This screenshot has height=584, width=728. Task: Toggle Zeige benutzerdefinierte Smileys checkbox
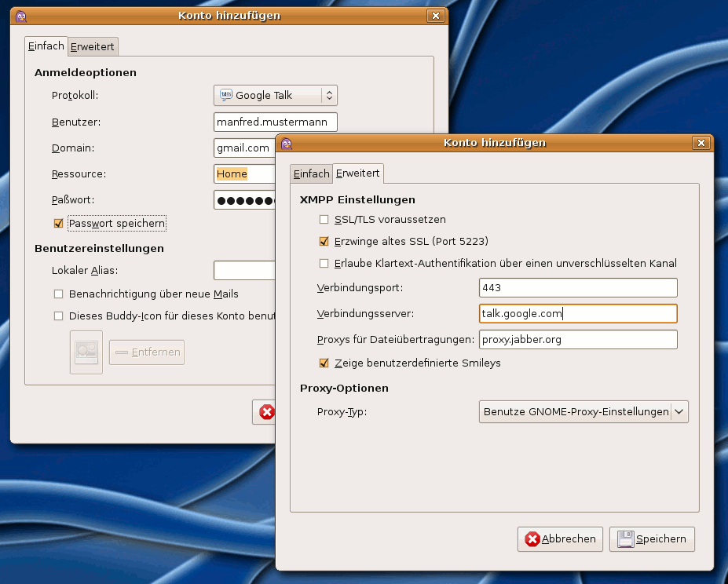tap(324, 363)
